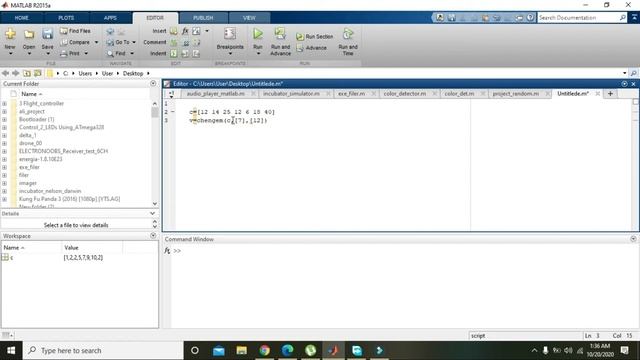The width and height of the screenshot is (640, 360).
Task: Click Find Files in toolbar
Action: (x=76, y=31)
